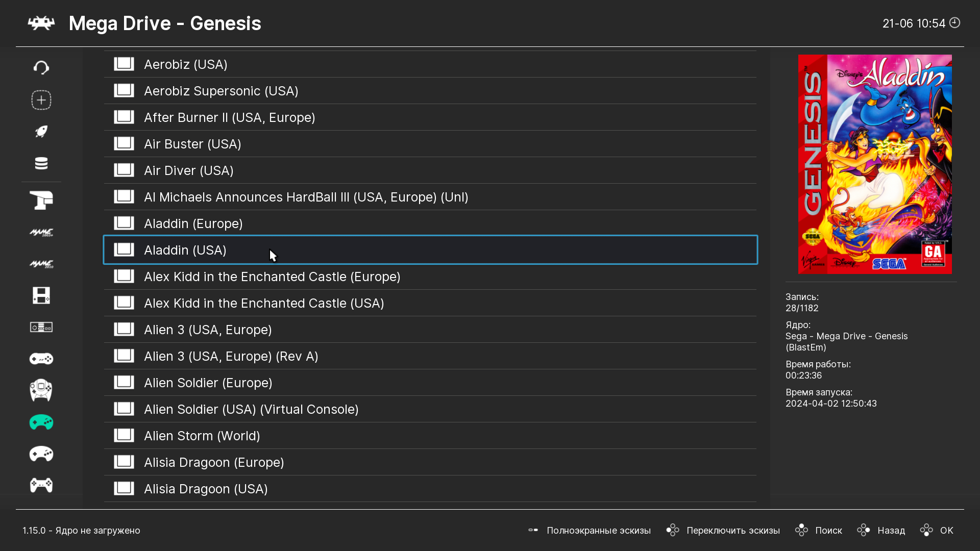Select Alisia Dragoon (Europe) entry

(x=430, y=462)
